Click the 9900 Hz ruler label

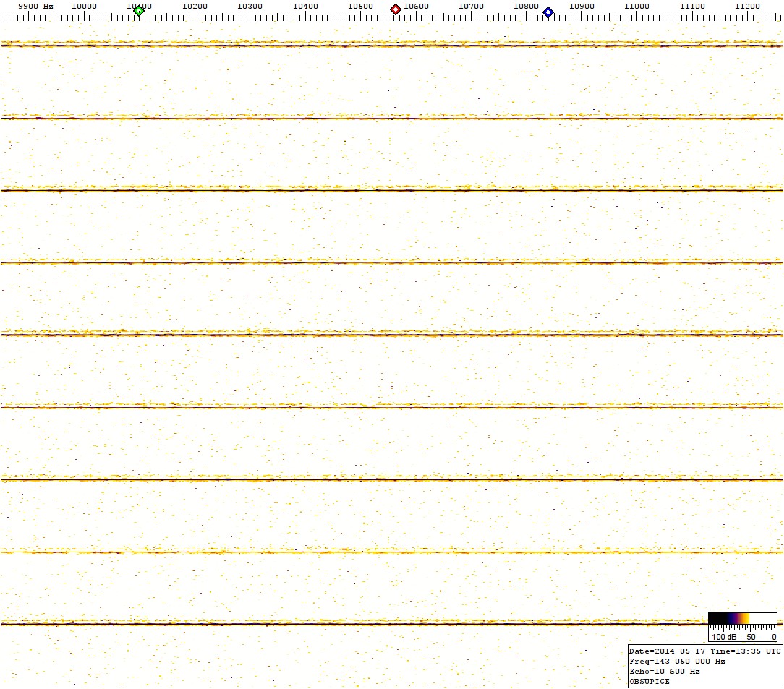pyautogui.click(x=35, y=6)
